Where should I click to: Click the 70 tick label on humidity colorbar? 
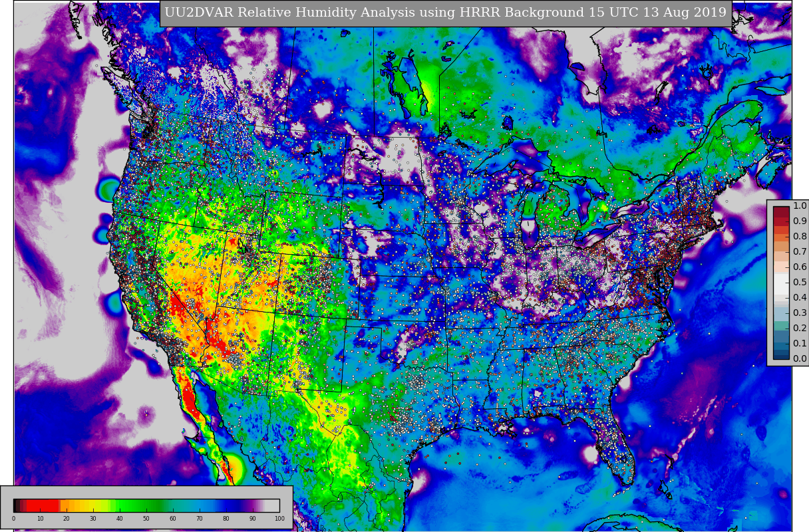click(x=200, y=519)
